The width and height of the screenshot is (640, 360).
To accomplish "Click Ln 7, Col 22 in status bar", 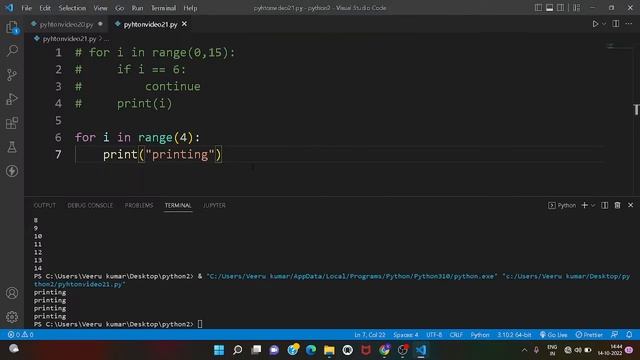I will click(370, 335).
